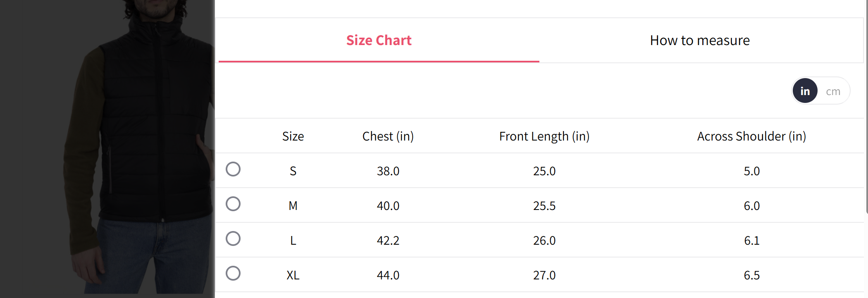868x298 pixels.
Task: Open the How to measure tab
Action: (699, 41)
